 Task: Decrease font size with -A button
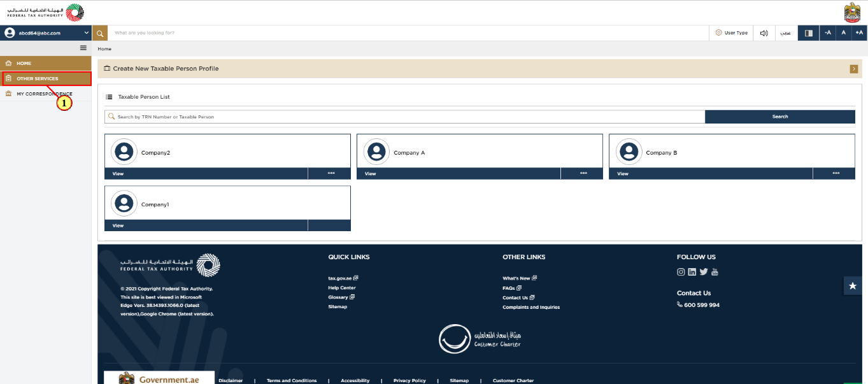pos(828,32)
